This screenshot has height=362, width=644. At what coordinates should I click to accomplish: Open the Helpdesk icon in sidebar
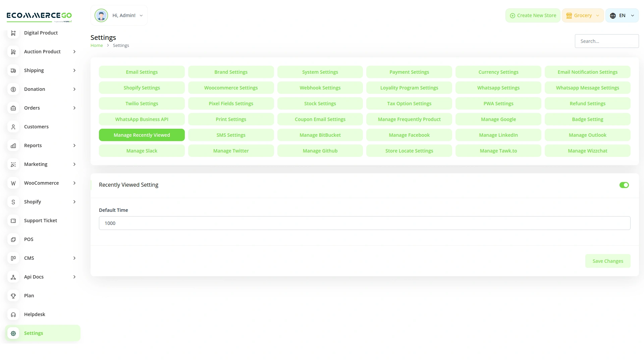click(x=13, y=314)
